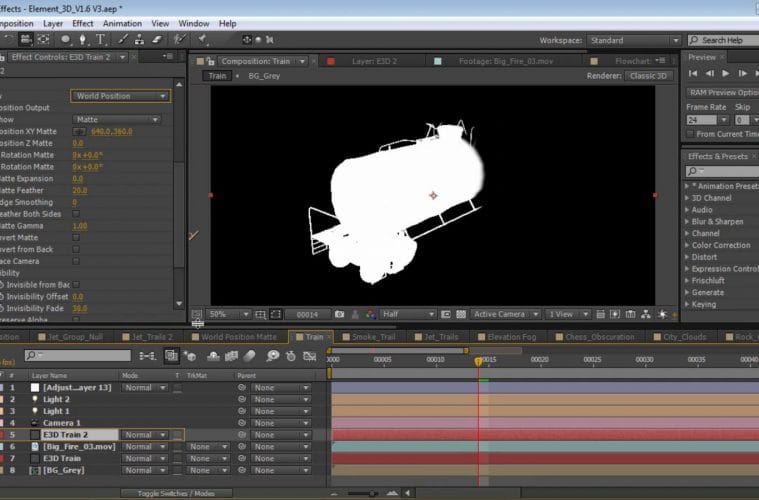Open the Graph Editor from timeline icons
This screenshot has width=759, height=500.
click(309, 356)
